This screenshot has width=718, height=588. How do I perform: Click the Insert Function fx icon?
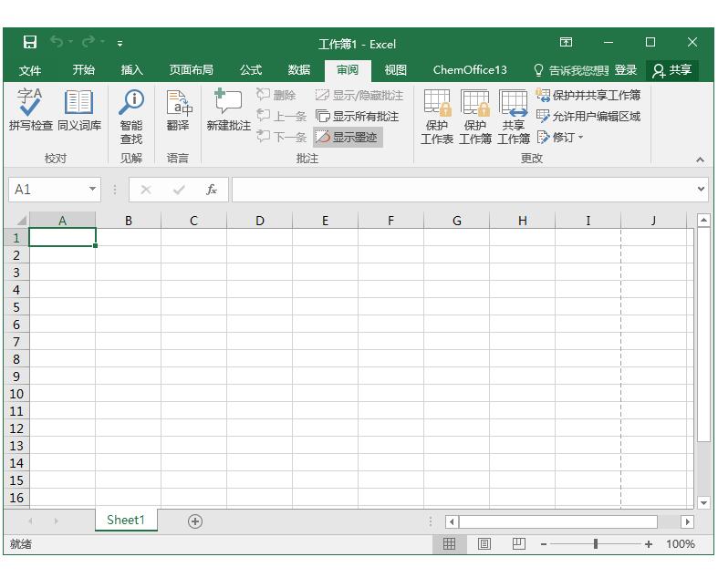tap(211, 190)
